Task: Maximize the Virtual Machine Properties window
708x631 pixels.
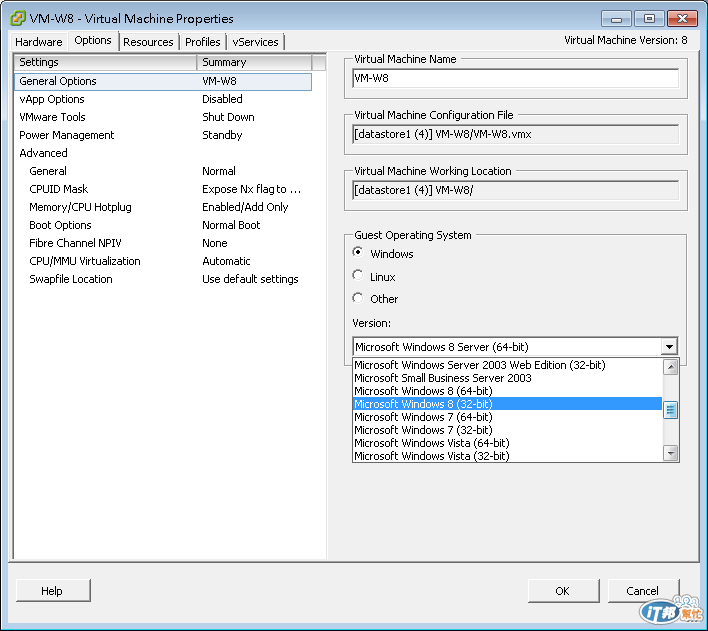Action: (x=649, y=19)
